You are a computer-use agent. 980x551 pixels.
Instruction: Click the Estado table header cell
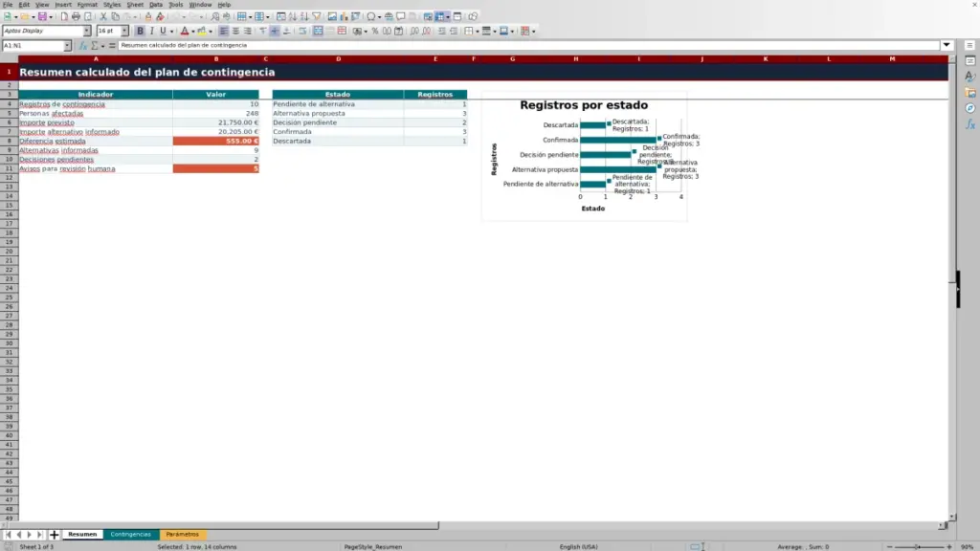[x=338, y=95]
